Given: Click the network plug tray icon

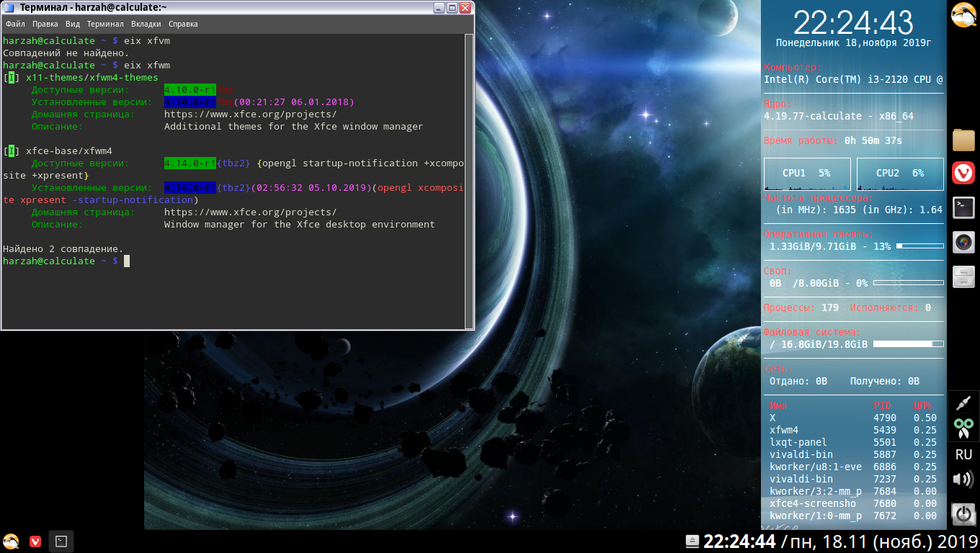Looking at the screenshot, I should [x=963, y=404].
